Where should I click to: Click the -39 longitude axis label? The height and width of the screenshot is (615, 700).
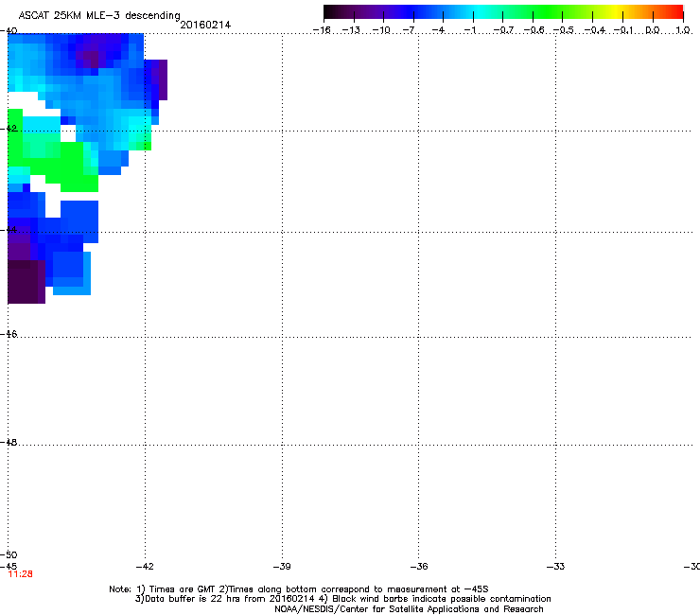click(x=282, y=567)
